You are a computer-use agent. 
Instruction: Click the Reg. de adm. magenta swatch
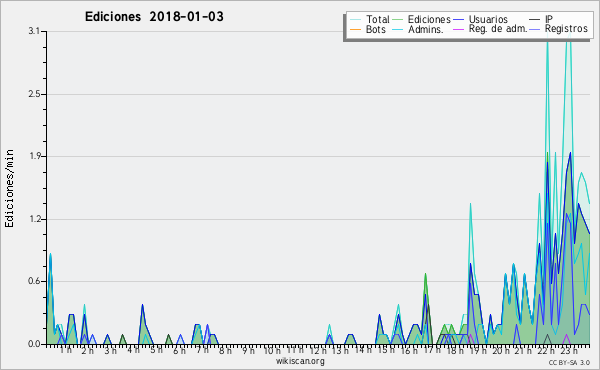point(458,29)
